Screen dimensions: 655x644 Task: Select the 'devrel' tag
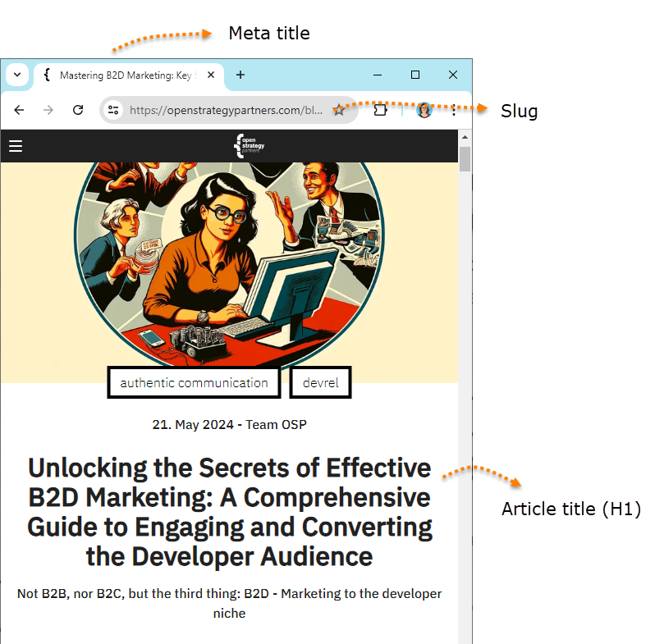(x=320, y=382)
